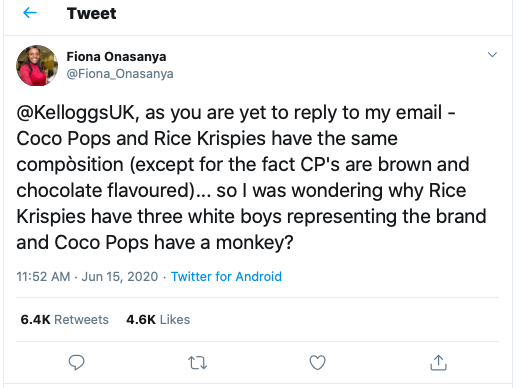Open the share upload icon

pyautogui.click(x=438, y=363)
